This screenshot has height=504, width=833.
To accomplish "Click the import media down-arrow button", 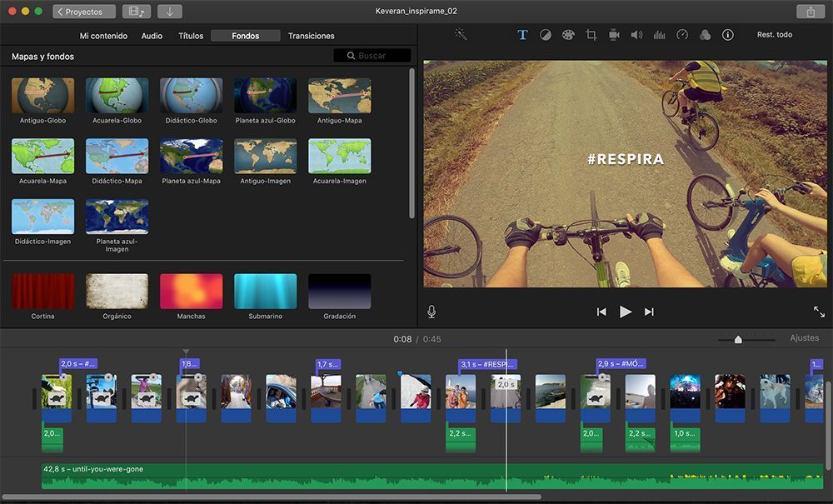I will click(170, 11).
